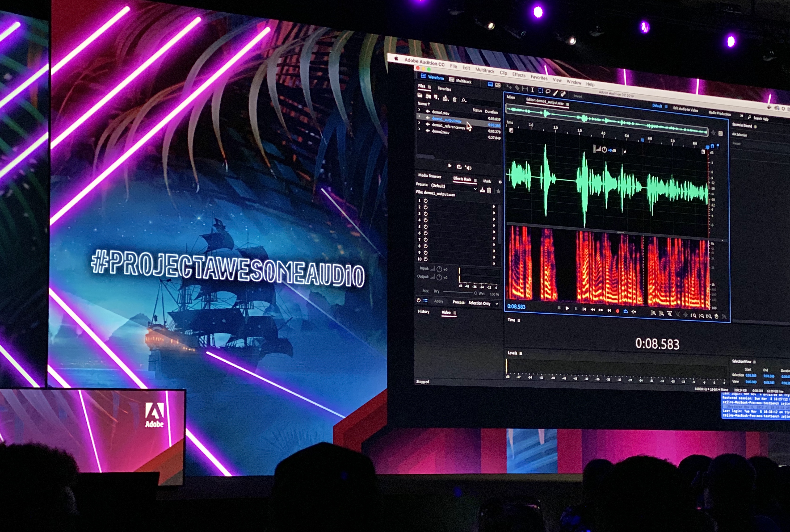Screen dimensions: 790x532
Task: Select the Lasso Selection tool
Action: point(548,92)
